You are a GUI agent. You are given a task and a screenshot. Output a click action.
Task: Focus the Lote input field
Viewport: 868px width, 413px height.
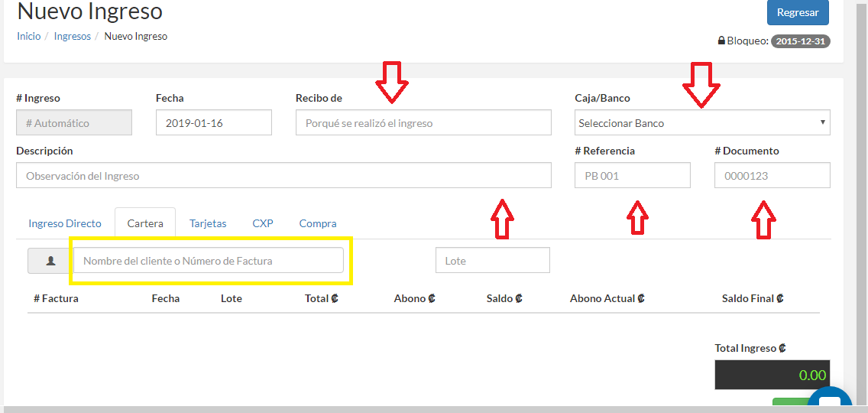[492, 261]
